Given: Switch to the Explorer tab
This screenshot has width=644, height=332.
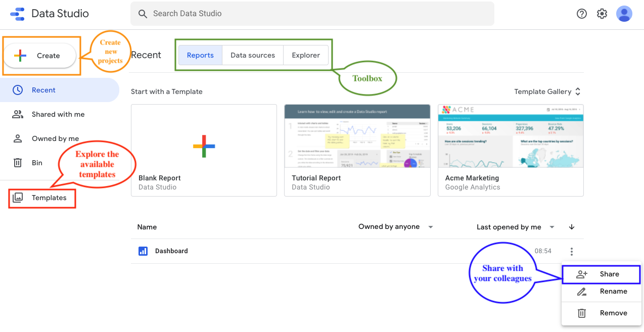Looking at the screenshot, I should coord(305,55).
